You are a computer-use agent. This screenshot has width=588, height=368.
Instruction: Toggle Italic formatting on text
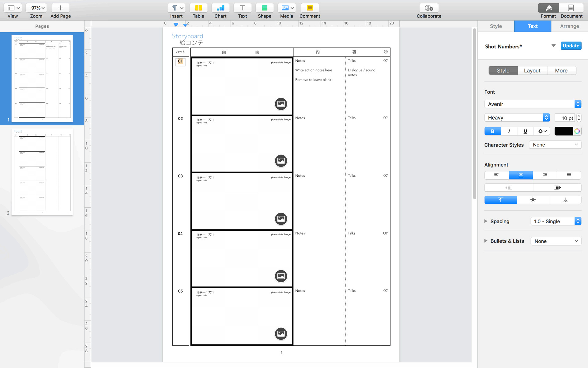[x=509, y=131]
